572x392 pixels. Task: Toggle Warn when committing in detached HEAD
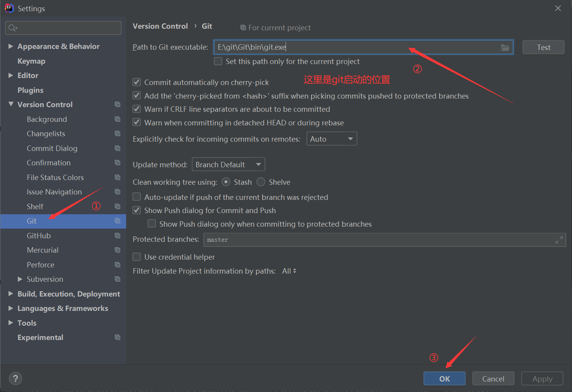point(137,122)
